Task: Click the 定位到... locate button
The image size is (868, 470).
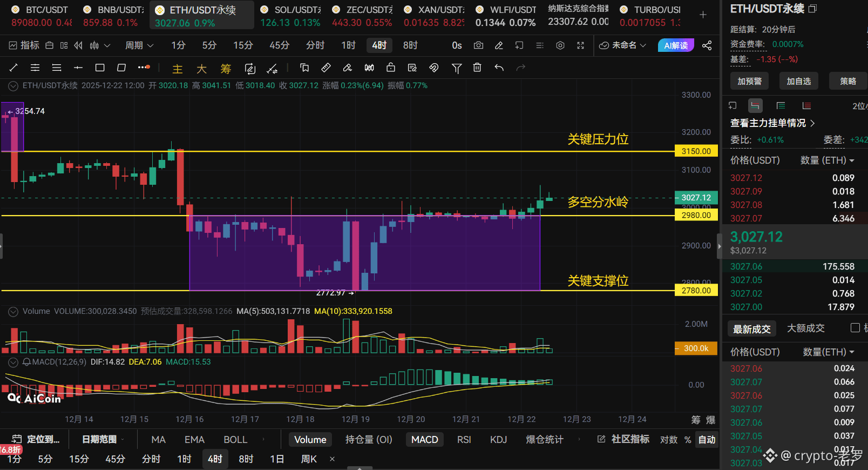Action: pyautogui.click(x=36, y=440)
